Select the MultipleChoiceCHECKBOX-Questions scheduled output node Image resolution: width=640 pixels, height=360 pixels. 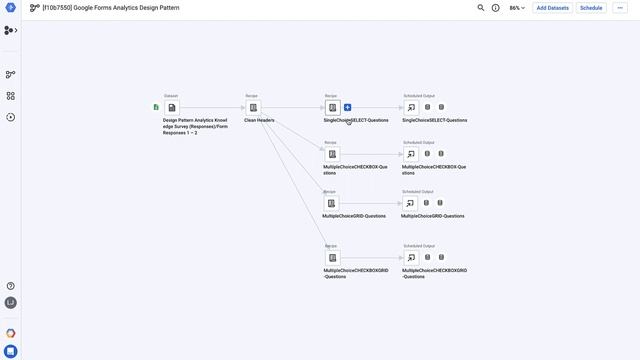411,154
